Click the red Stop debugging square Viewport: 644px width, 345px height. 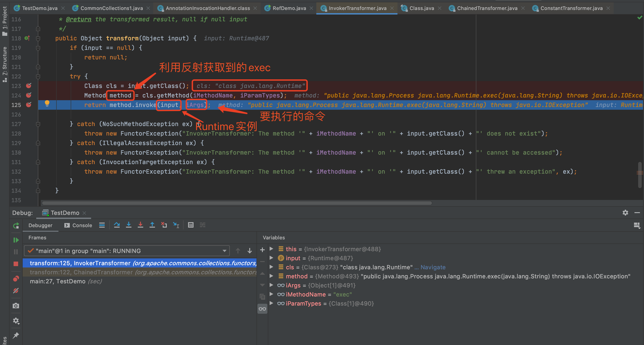point(16,264)
